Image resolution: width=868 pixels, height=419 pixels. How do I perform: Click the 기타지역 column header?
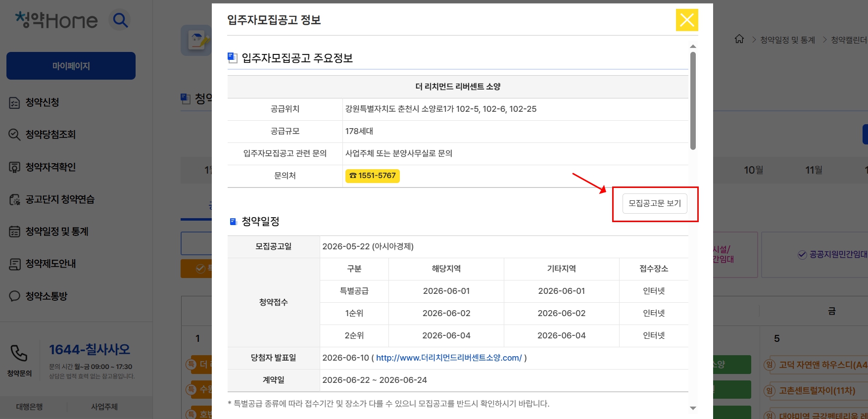point(561,269)
